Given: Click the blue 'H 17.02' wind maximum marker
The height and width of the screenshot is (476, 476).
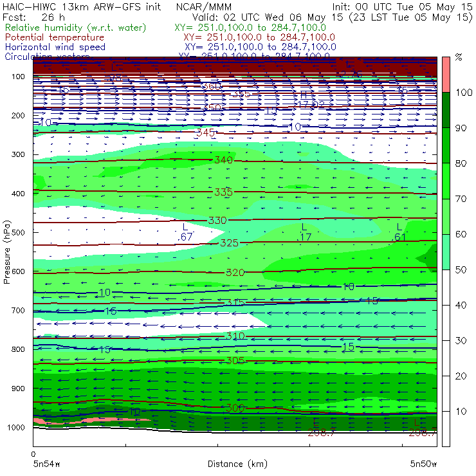Looking at the screenshot, I should (310, 100).
